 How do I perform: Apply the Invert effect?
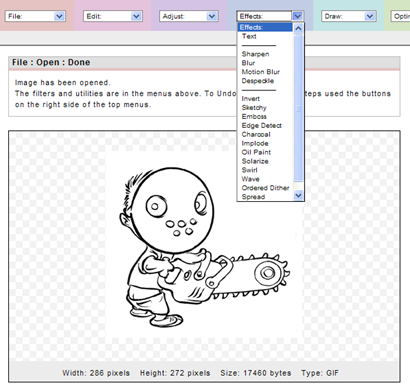pos(251,99)
